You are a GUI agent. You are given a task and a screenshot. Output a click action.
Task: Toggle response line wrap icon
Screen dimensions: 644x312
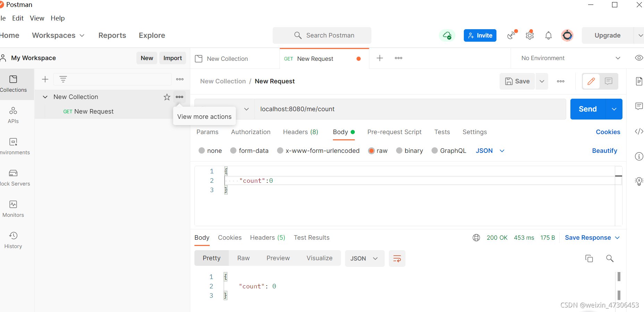(x=397, y=258)
